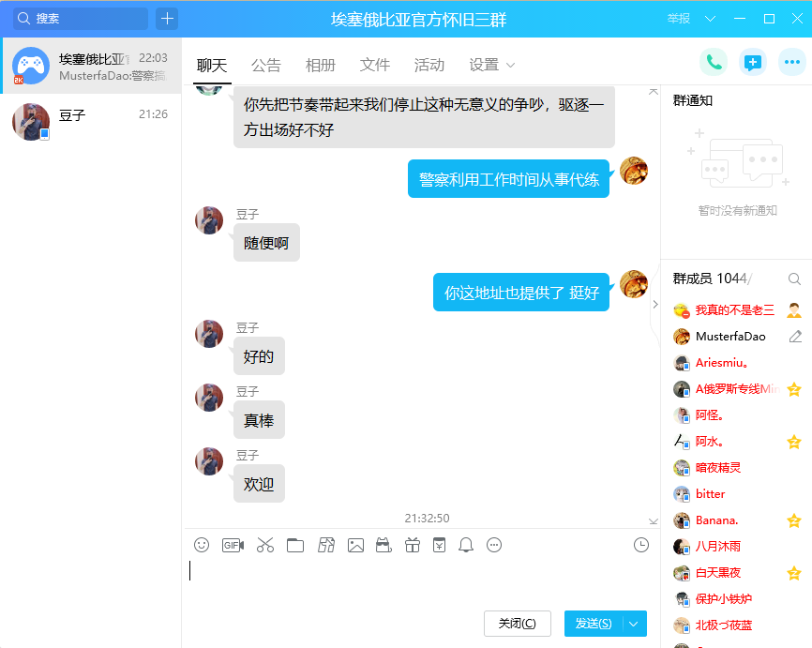Click the 欢迎 message bubble
This screenshot has height=648, width=812.
pyautogui.click(x=259, y=484)
